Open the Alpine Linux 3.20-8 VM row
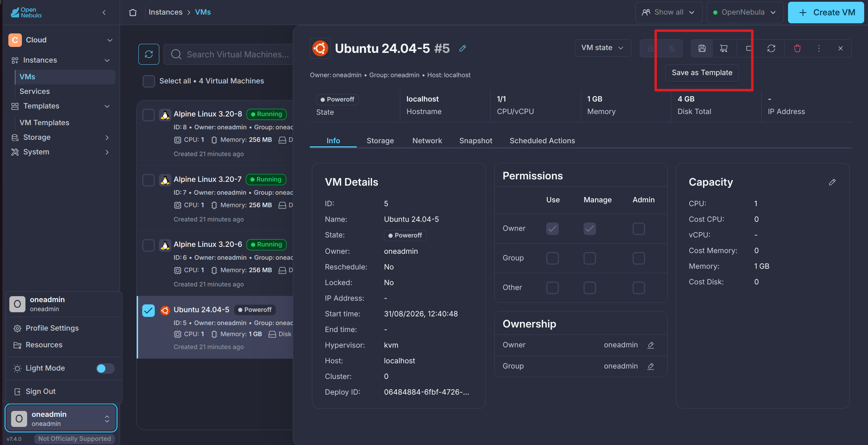 point(215,133)
